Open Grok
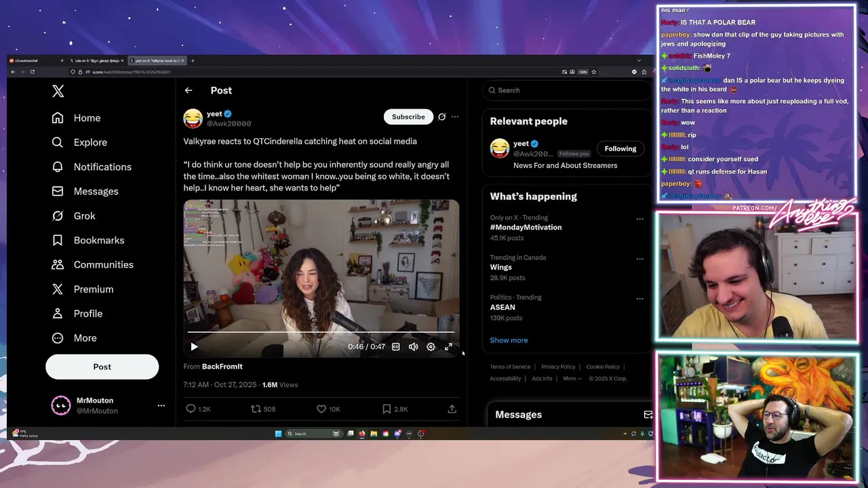This screenshot has height=488, width=868. 74,216
